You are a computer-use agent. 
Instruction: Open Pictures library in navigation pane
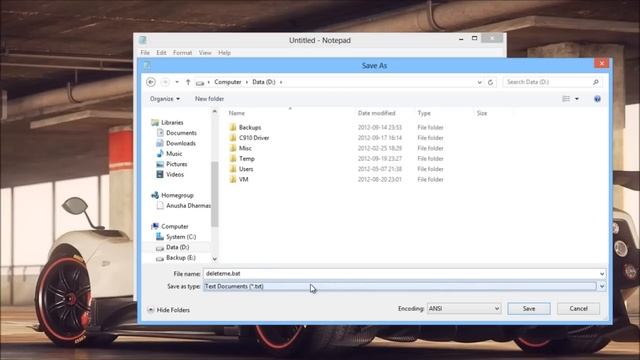click(x=177, y=164)
